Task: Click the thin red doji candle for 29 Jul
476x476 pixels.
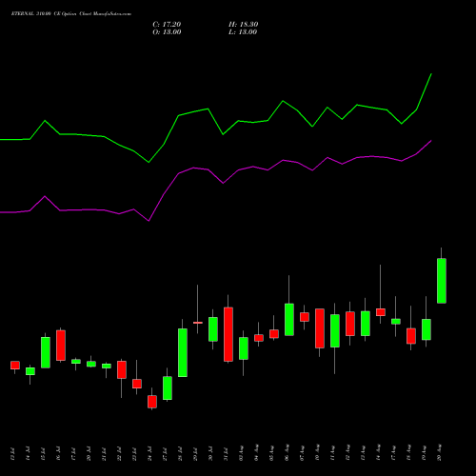Action: point(198,323)
